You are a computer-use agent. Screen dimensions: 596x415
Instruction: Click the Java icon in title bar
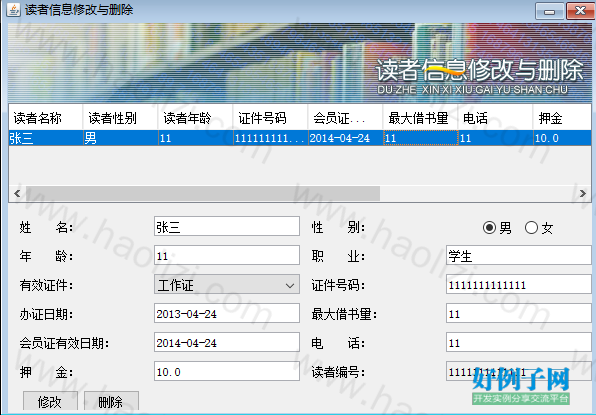click(13, 10)
